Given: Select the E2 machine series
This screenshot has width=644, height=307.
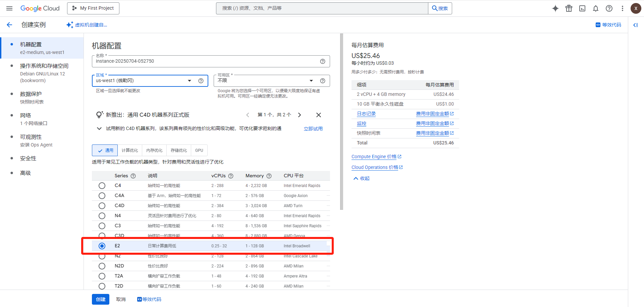Looking at the screenshot, I should click(102, 246).
